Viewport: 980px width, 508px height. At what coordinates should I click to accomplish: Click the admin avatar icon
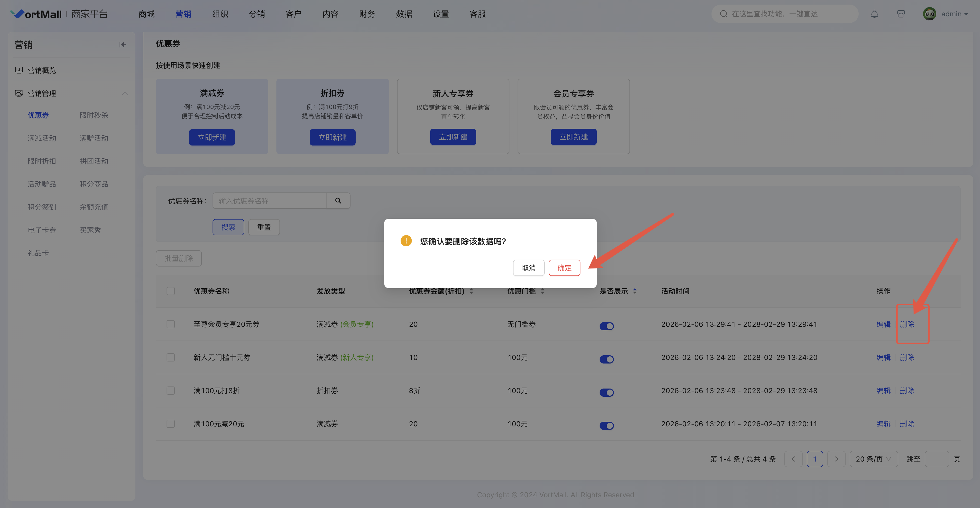[929, 14]
